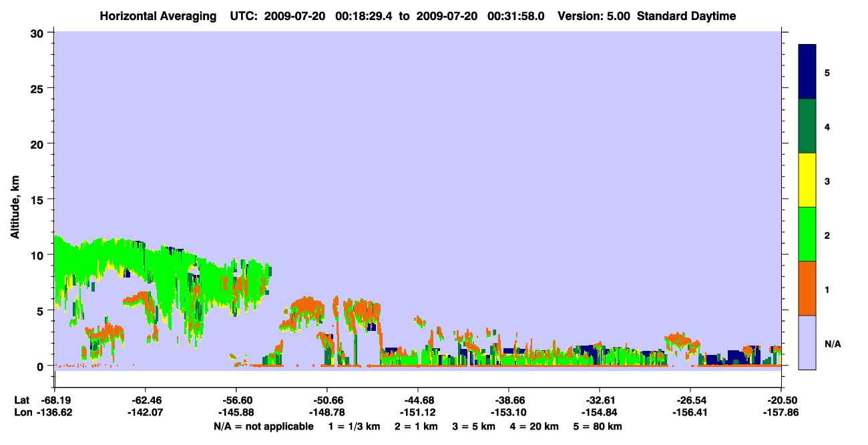Viewport: 868px width, 445px height.
Task: Click 'Standard Daytime' in the title
Action: click(x=686, y=16)
